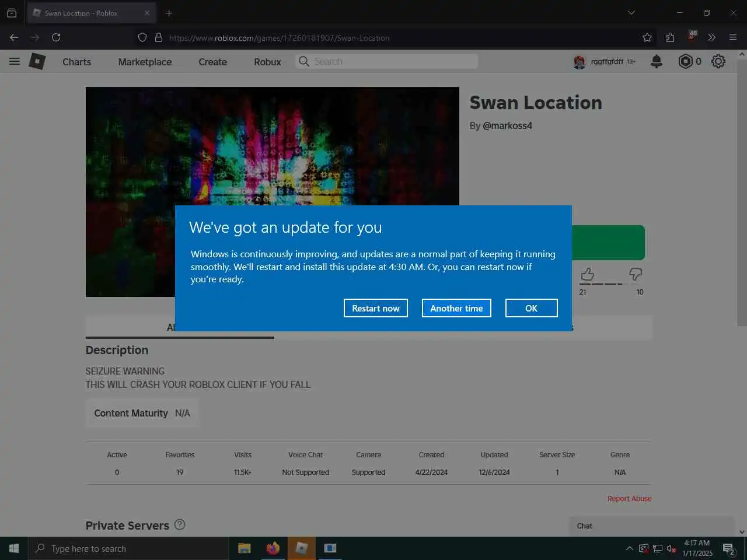Go to Roblox home via logo icon

coord(37,61)
